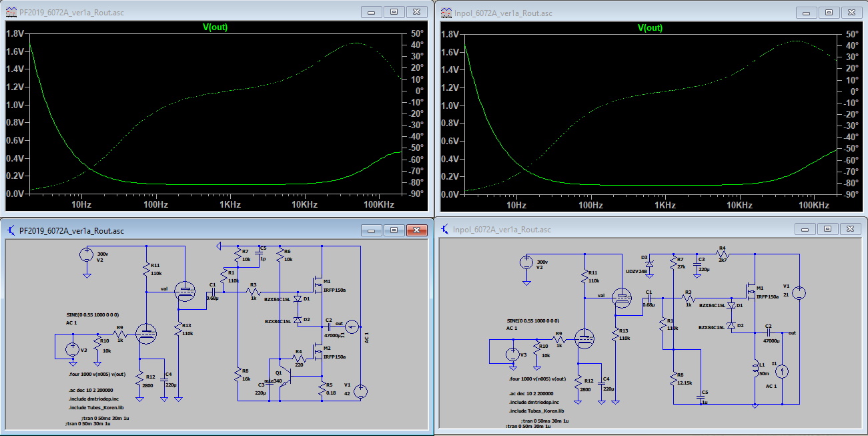The image size is (868, 436).
Task: Select C5 1u capacitor in Inpol schematic
Action: [x=701, y=397]
